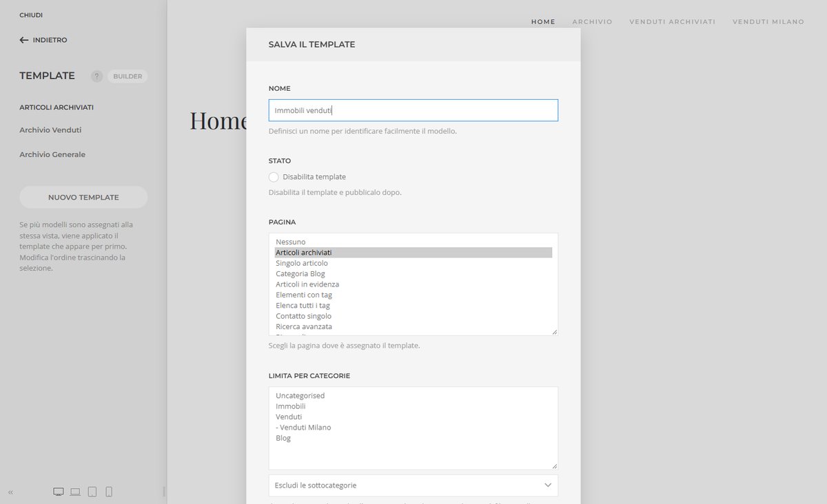Click the NUOVO TEMPLATE button
Viewport: 827px width, 504px height.
coord(83,197)
